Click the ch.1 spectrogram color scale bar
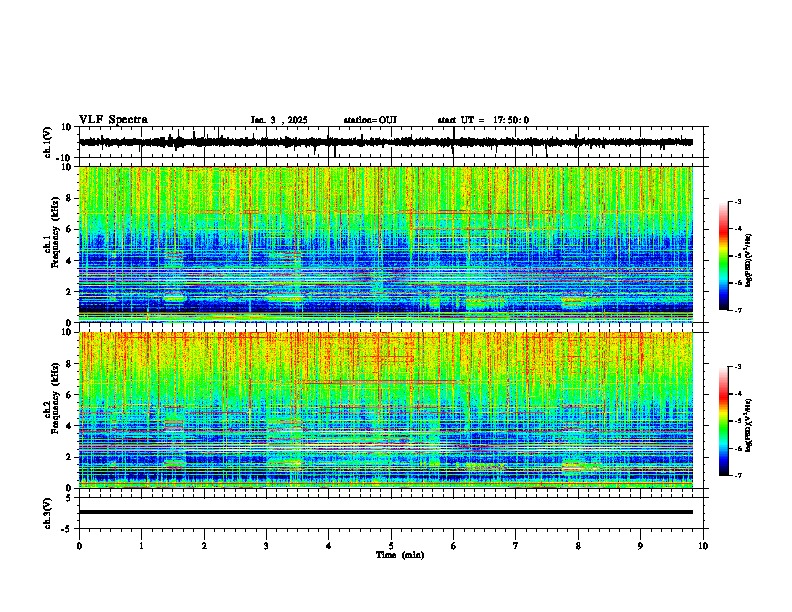 [724, 256]
